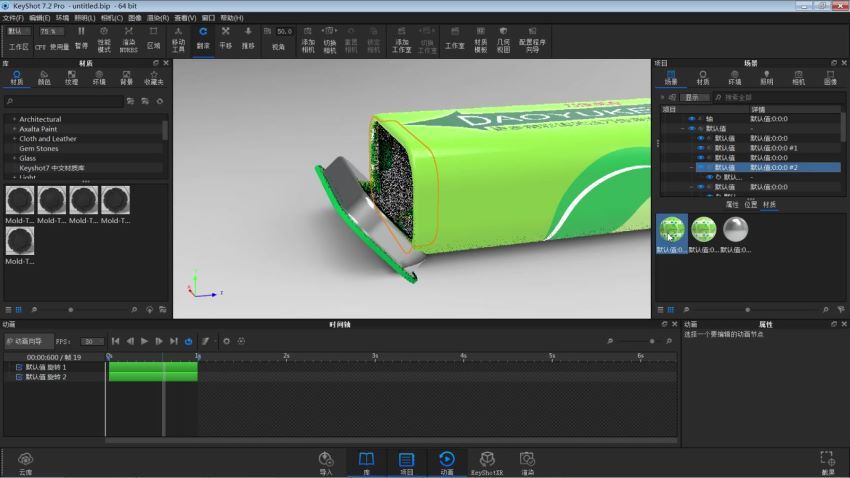
Task: Adjust project material thumbnail size slider
Action: tap(748, 310)
